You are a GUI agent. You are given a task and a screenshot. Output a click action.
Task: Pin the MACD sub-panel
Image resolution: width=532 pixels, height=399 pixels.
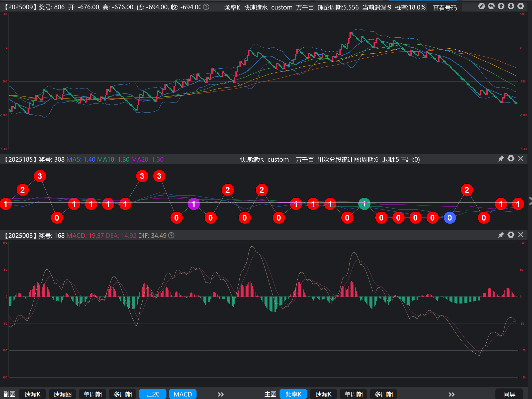pyautogui.click(x=501, y=235)
